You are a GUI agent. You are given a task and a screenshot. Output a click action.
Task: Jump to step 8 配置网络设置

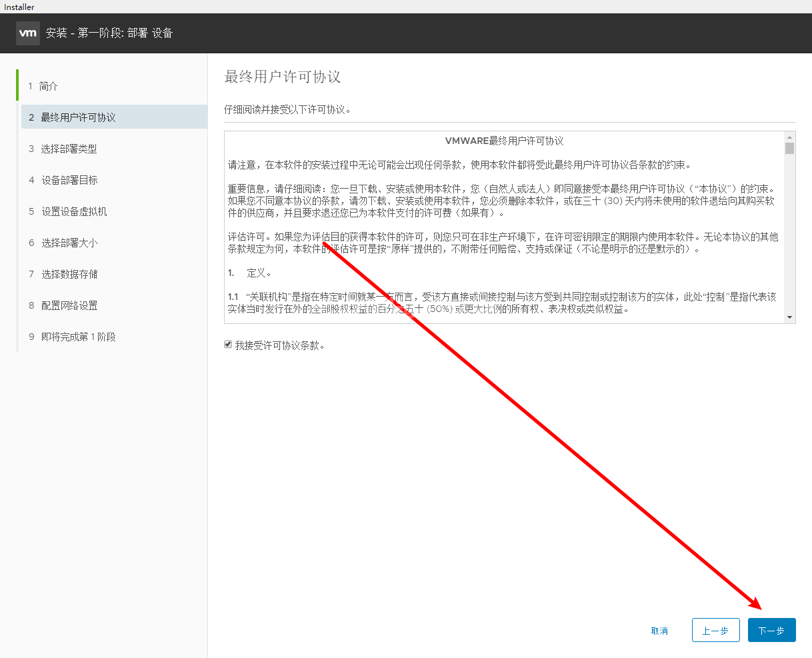click(69, 305)
